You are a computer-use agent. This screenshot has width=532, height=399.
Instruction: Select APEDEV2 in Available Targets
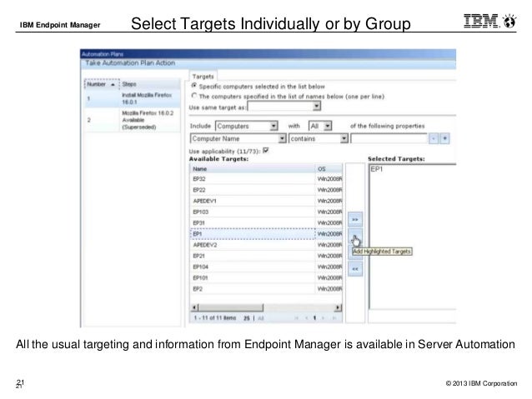(x=266, y=245)
